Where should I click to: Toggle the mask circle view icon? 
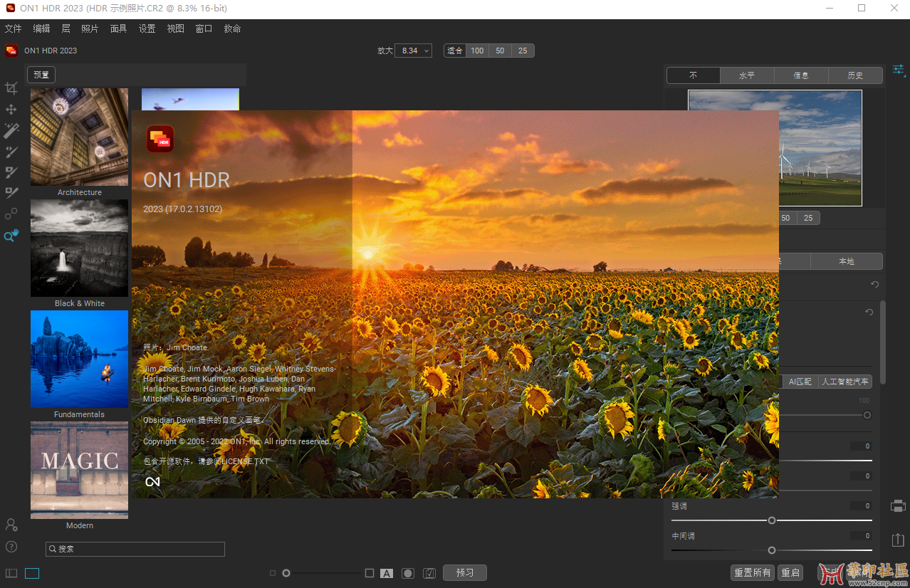[x=408, y=573]
